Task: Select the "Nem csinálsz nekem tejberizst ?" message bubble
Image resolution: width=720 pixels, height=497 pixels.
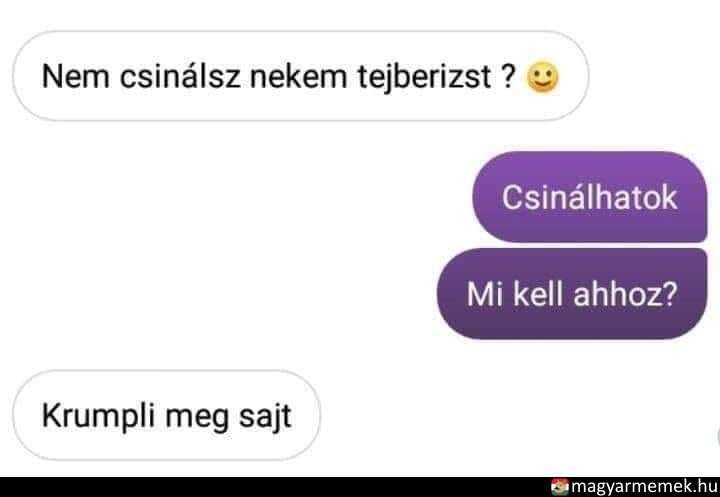Action: click(x=301, y=76)
